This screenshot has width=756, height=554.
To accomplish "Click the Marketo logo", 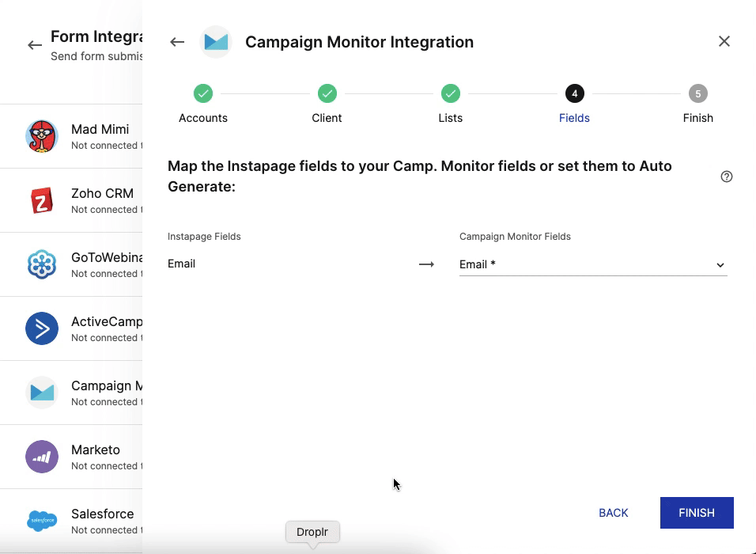I will (42, 457).
